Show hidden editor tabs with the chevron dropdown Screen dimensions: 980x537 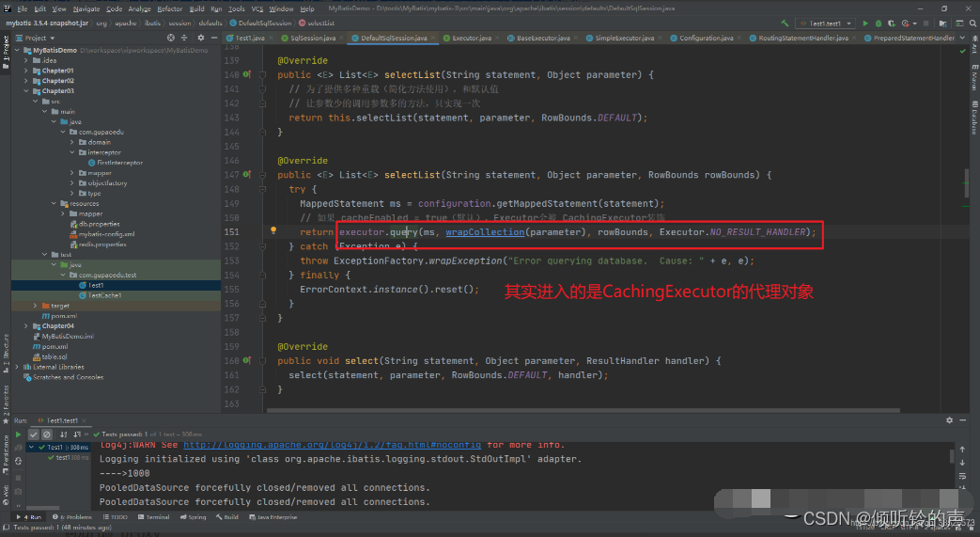962,38
